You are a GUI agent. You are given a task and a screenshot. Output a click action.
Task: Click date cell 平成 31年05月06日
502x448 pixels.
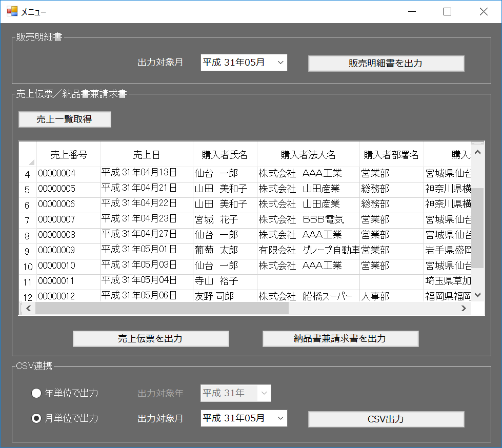coord(147,296)
